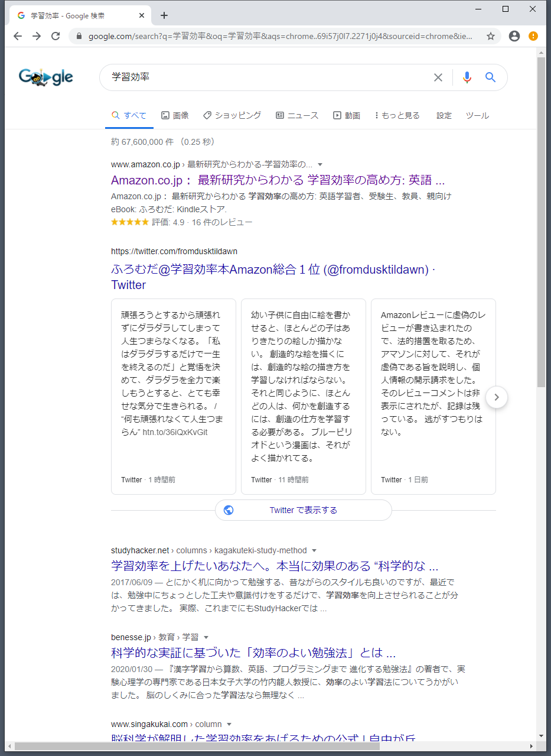551x756 pixels.
Task: Open the すべて results tab
Action: 129,116
